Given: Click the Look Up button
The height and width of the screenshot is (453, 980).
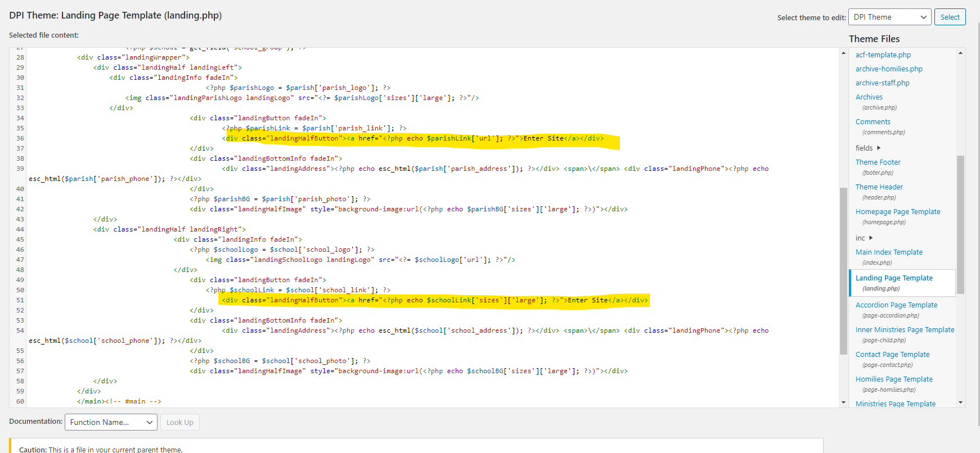Looking at the screenshot, I should pos(179,423).
